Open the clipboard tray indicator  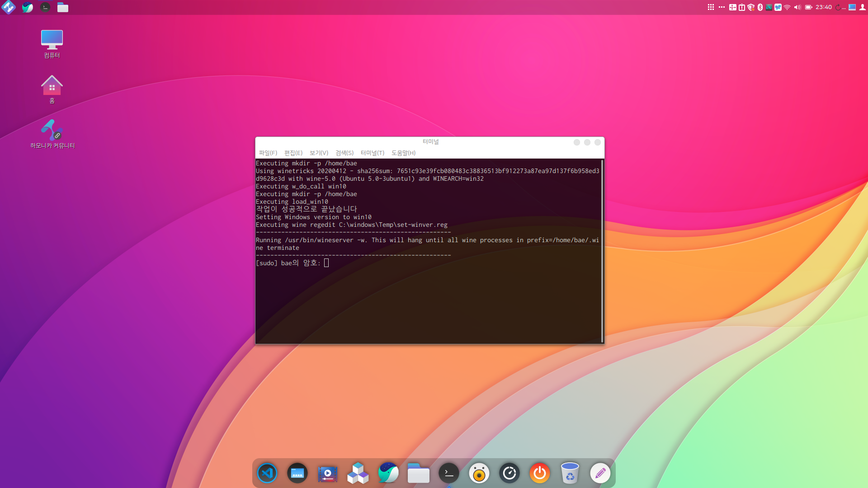click(x=742, y=7)
